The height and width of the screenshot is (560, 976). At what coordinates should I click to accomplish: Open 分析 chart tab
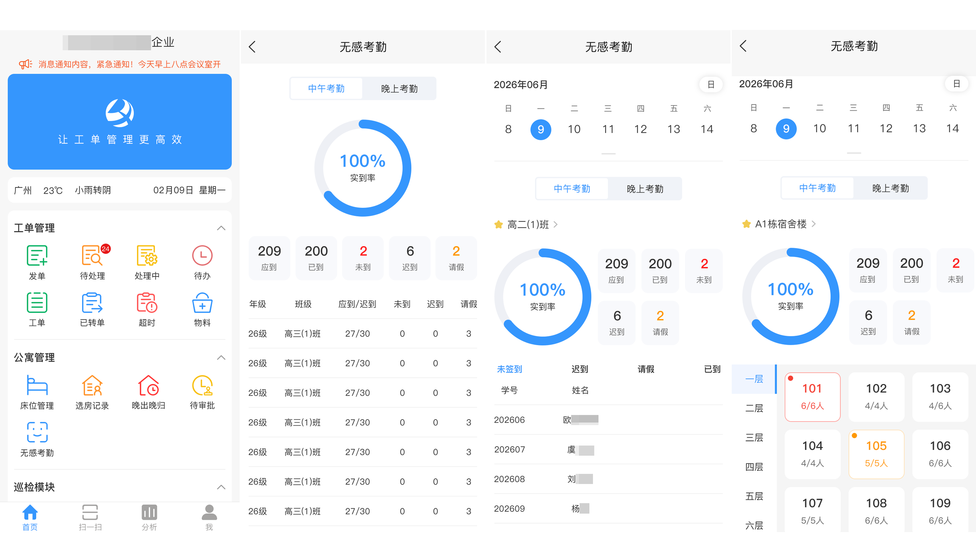pos(149,518)
